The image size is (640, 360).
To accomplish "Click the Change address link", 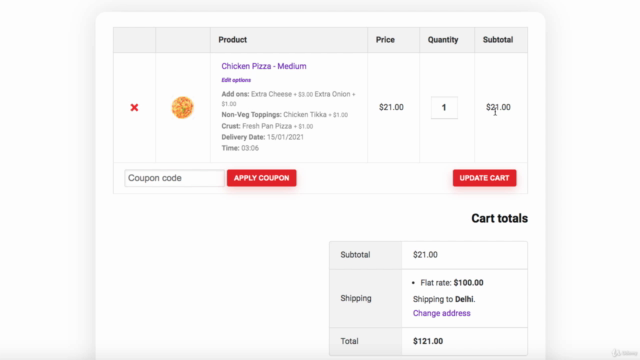I will click(442, 313).
